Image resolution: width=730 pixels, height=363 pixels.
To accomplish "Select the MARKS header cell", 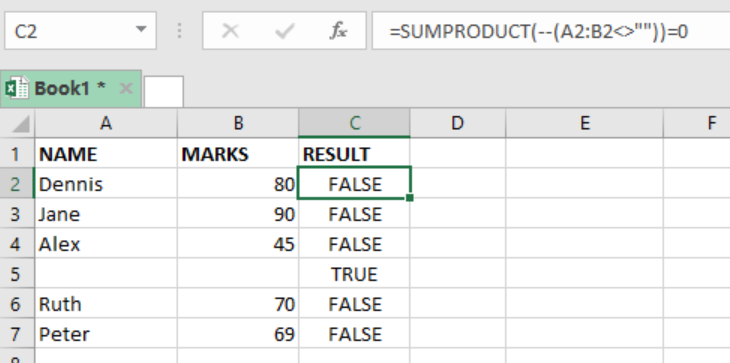I will point(238,154).
